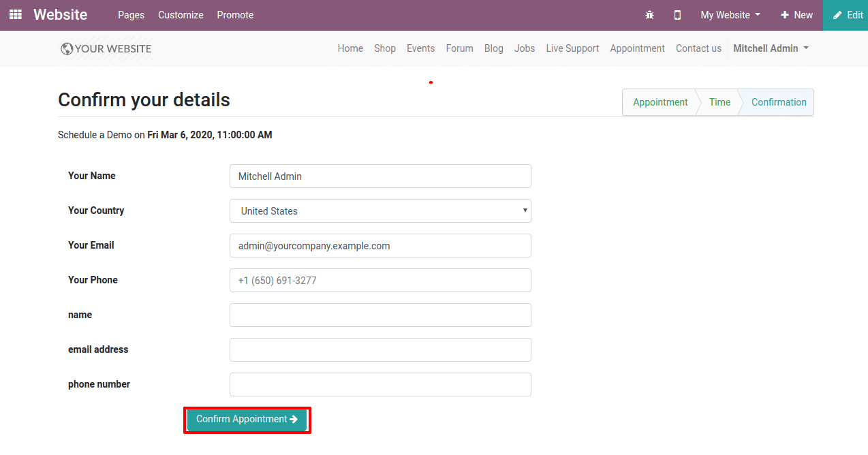Open the My Website dropdown

tap(730, 15)
